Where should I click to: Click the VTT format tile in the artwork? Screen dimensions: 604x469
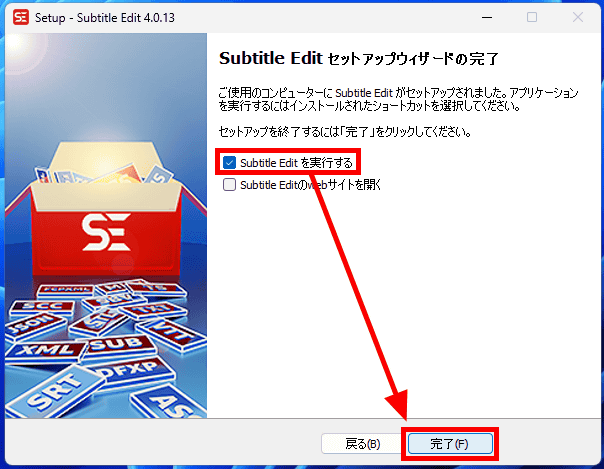tap(171, 334)
